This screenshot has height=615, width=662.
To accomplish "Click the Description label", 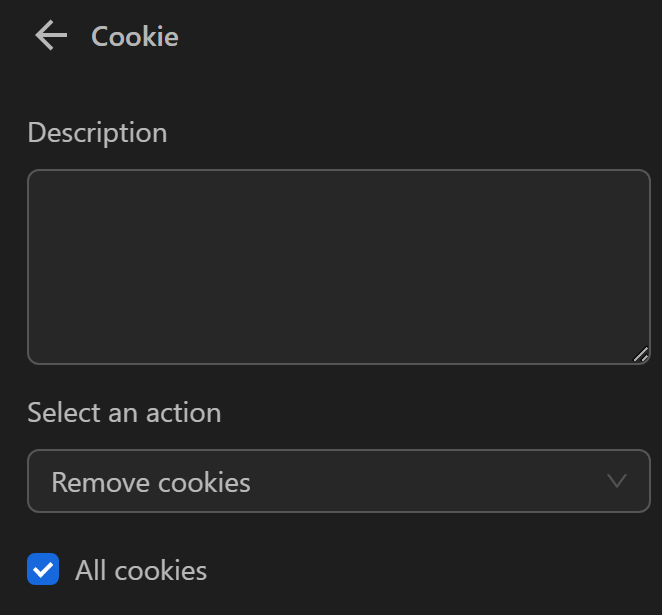I will click(x=97, y=133).
